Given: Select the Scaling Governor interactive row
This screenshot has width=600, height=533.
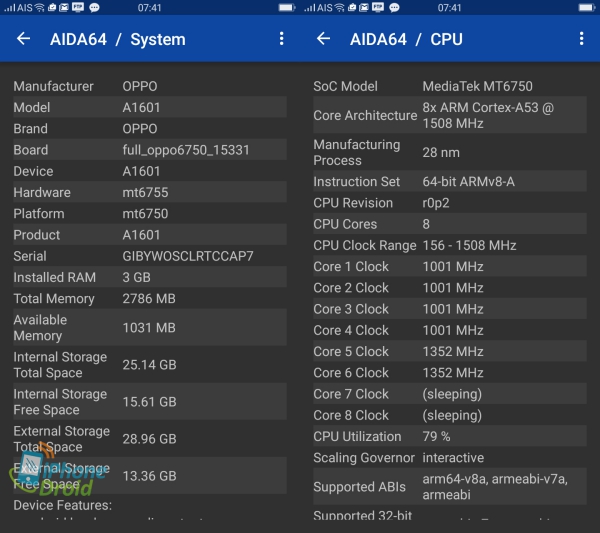Looking at the screenshot, I should click(450, 458).
